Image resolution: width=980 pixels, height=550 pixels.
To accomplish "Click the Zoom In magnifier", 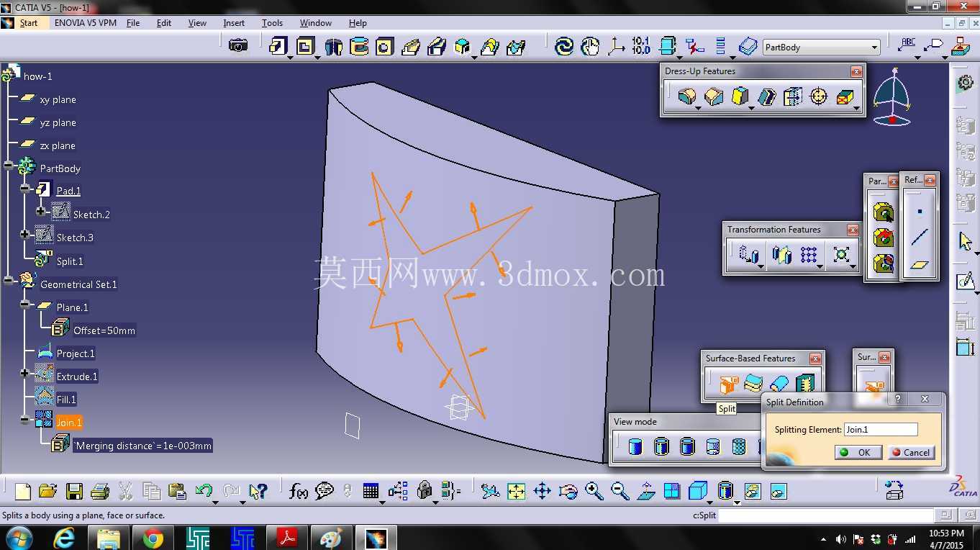I will (x=594, y=491).
